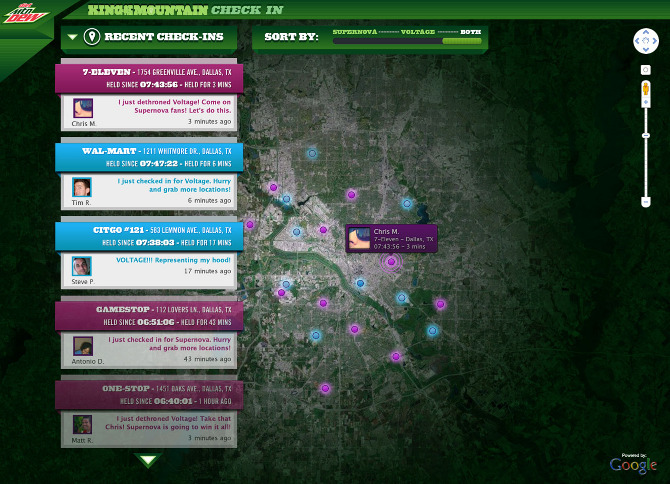Click Tim R.'s 'checked in for Voltage' message
The image size is (670, 484).
click(174, 185)
